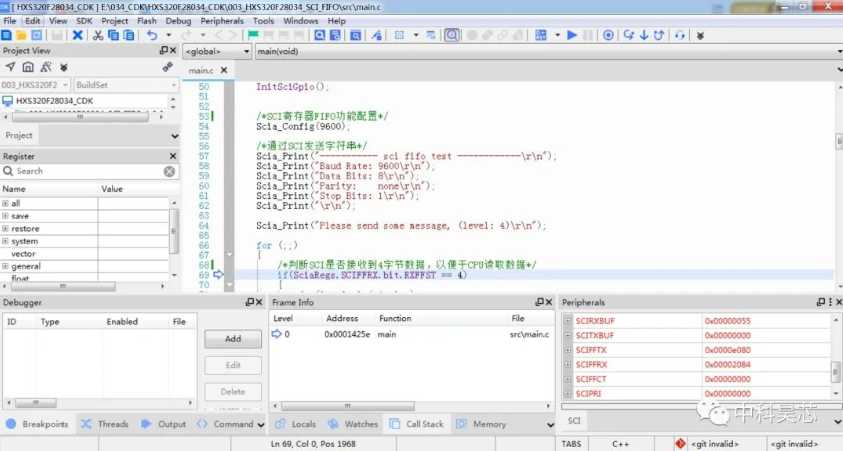Image resolution: width=843 pixels, height=451 pixels.
Task: Click the highlighted debug start/stop icon
Action: [x=452, y=35]
